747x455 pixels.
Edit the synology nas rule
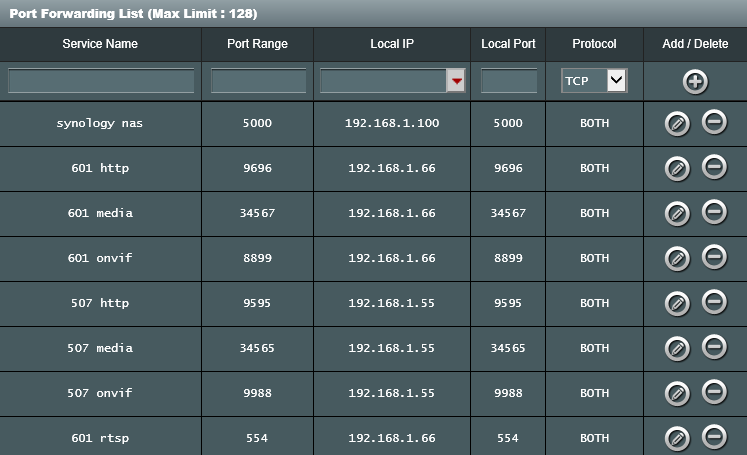(677, 124)
